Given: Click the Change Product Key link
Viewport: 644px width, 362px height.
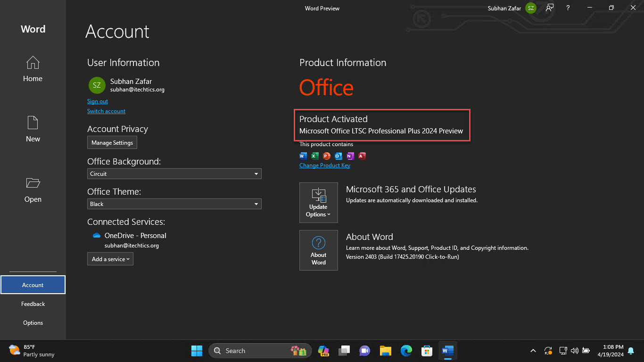Looking at the screenshot, I should click(325, 165).
